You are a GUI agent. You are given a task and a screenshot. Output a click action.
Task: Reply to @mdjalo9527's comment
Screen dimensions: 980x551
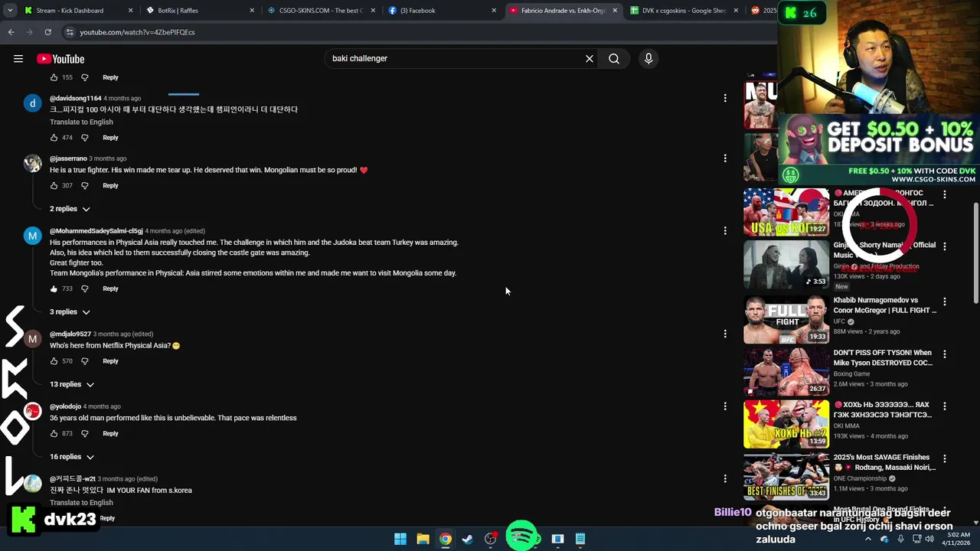(x=110, y=361)
